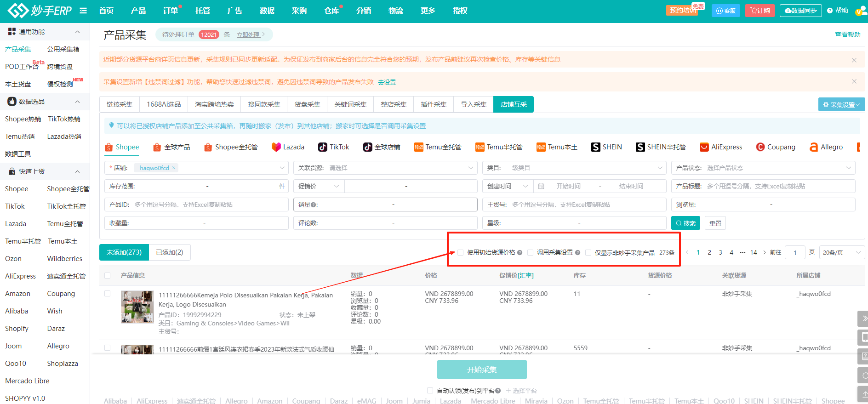Open the 采集设置 dropdown button

point(841,104)
